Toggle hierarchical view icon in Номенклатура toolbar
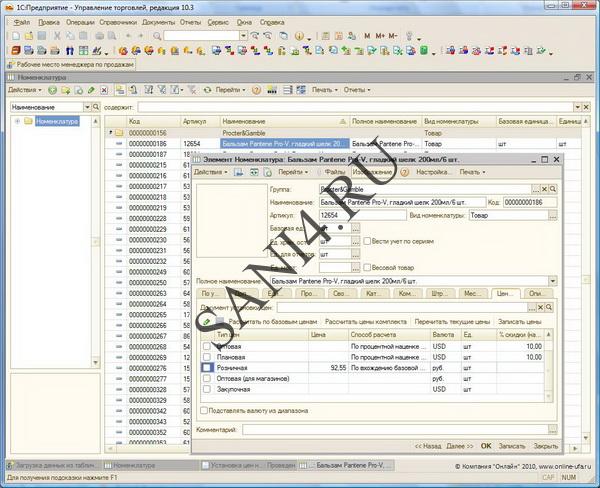Image resolution: width=600 pixels, height=488 pixels. pyautogui.click(x=120, y=90)
